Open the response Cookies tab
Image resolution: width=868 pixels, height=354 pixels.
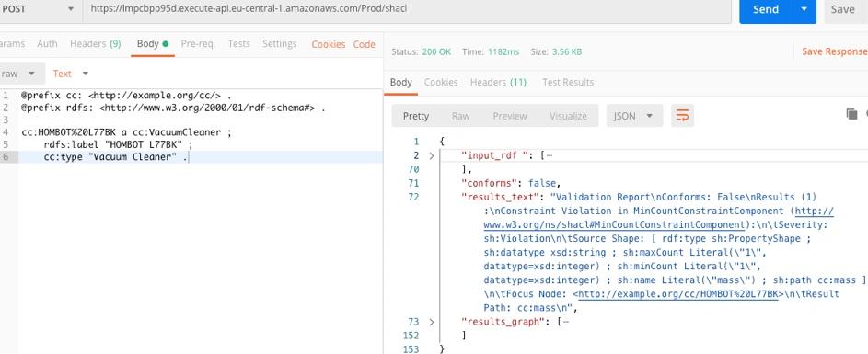441,83
